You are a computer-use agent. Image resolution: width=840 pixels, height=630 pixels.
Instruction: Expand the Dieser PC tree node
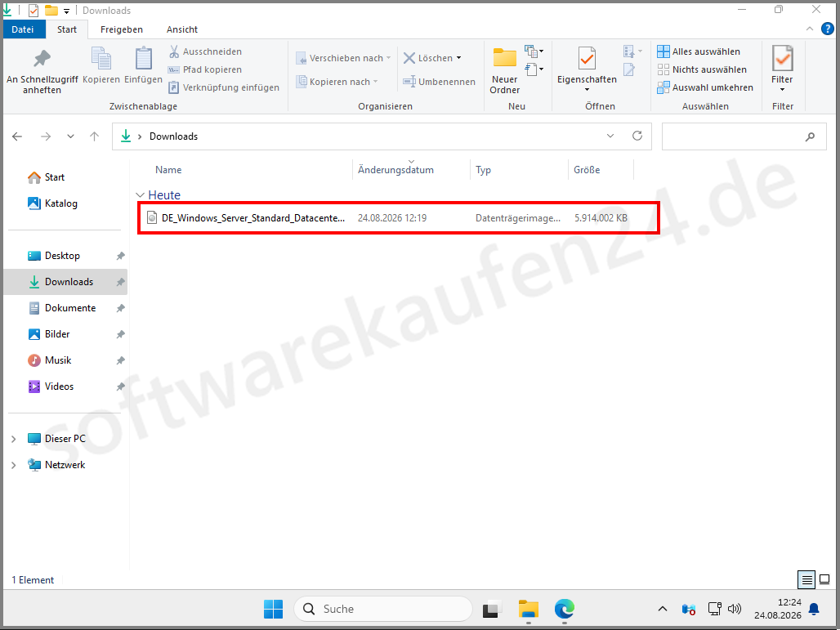pos(13,440)
